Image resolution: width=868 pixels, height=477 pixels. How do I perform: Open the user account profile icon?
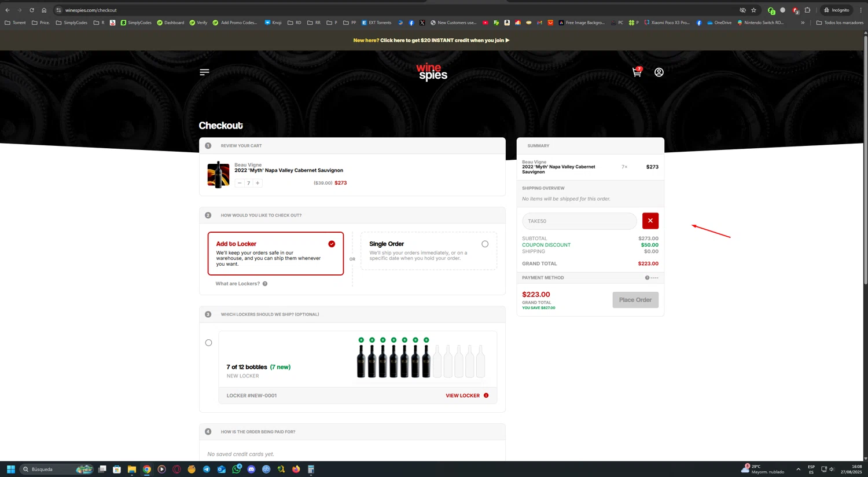tap(659, 72)
